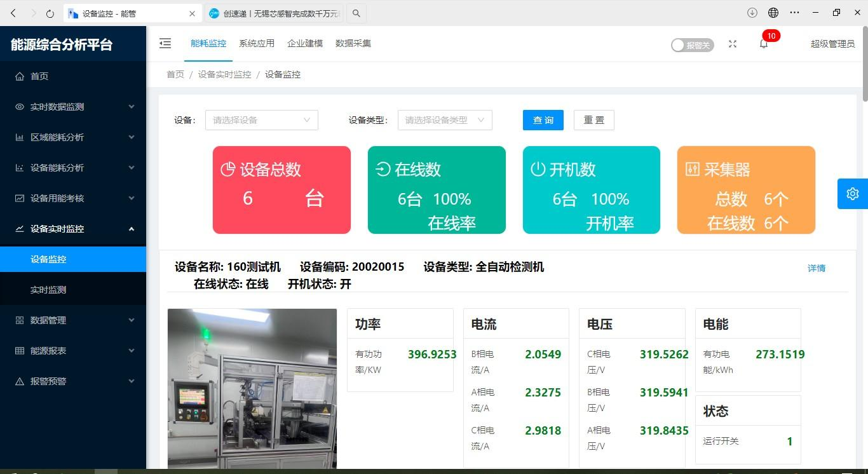Click the 160测试机 device photo
The height and width of the screenshot is (474, 868).
(252, 388)
